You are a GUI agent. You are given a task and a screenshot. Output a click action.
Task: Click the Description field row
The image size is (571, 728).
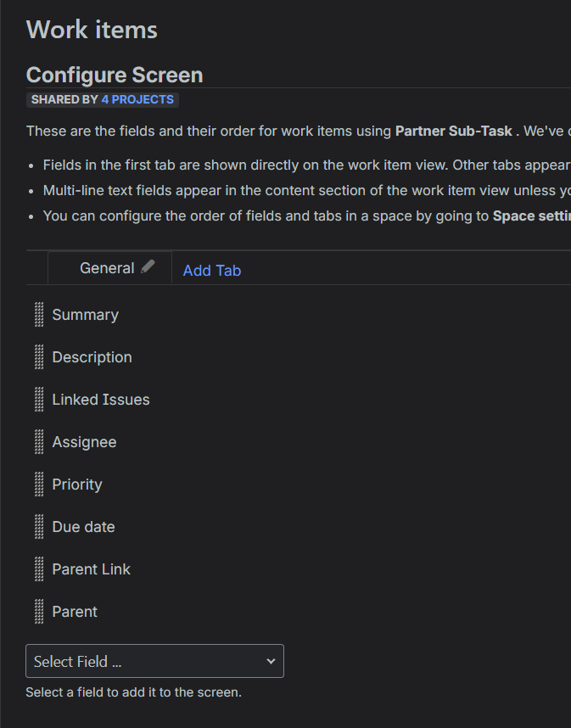click(x=92, y=356)
